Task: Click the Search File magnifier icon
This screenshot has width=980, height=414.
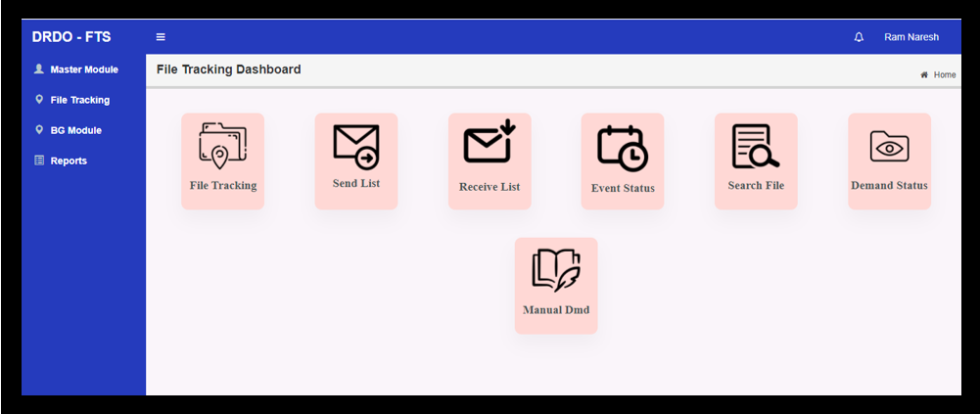Action: pyautogui.click(x=755, y=147)
